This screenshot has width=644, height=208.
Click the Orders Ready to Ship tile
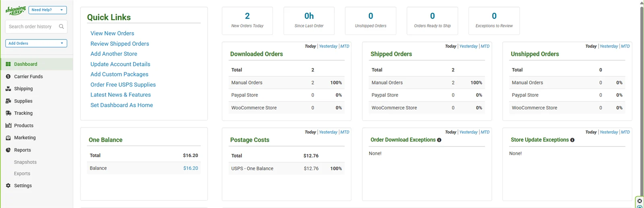[x=432, y=21]
